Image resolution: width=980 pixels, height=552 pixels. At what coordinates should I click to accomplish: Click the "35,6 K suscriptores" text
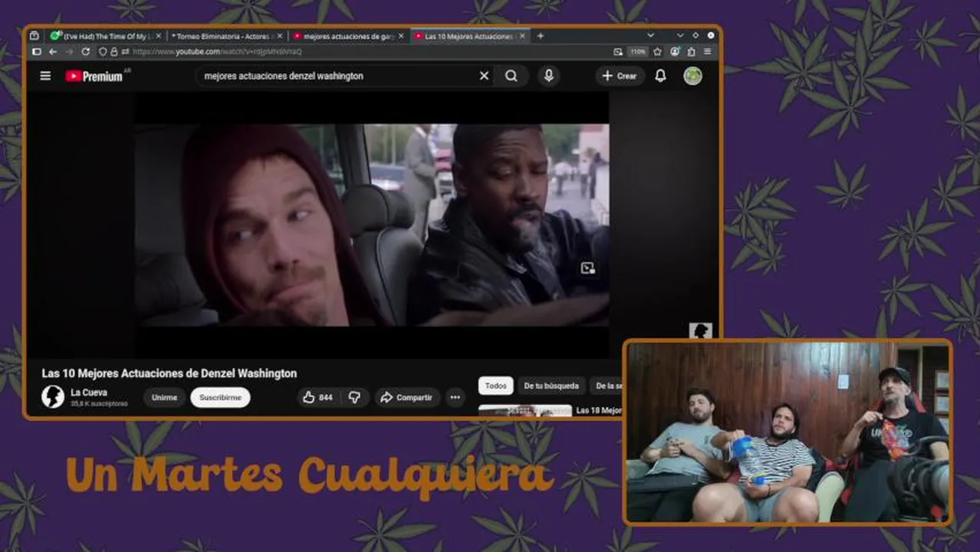(99, 403)
